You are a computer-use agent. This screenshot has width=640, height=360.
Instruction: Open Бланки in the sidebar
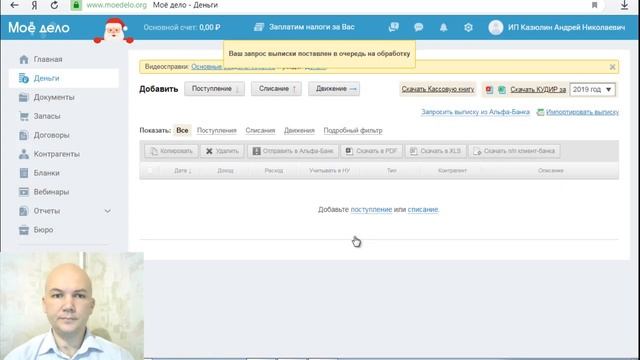click(x=47, y=173)
